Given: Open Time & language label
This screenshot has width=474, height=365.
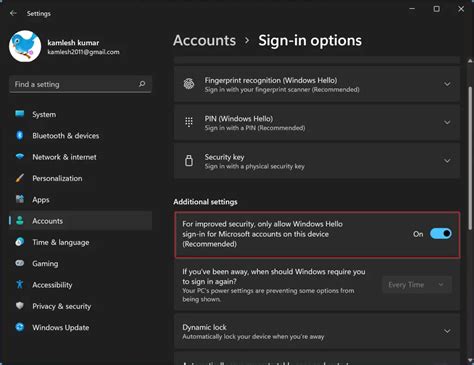Looking at the screenshot, I should tap(61, 242).
